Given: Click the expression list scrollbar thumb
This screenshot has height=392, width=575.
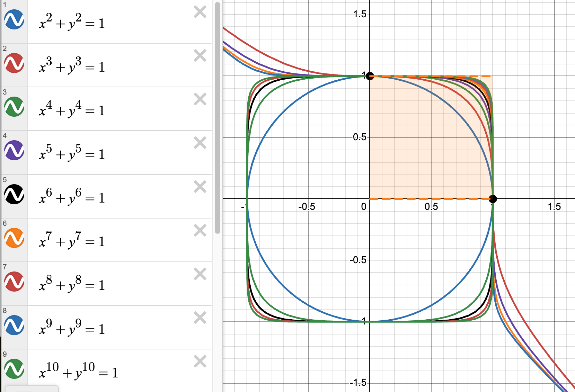Looking at the screenshot, I should pos(218,118).
